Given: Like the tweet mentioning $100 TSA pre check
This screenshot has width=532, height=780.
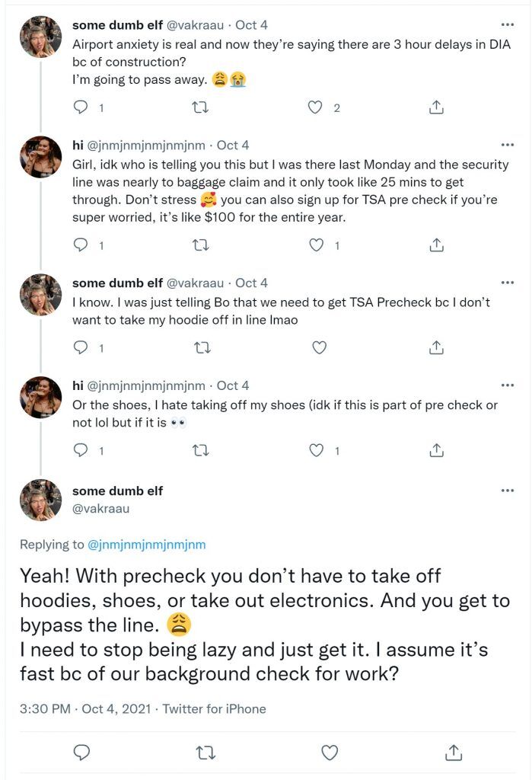Looking at the screenshot, I should [x=316, y=245].
